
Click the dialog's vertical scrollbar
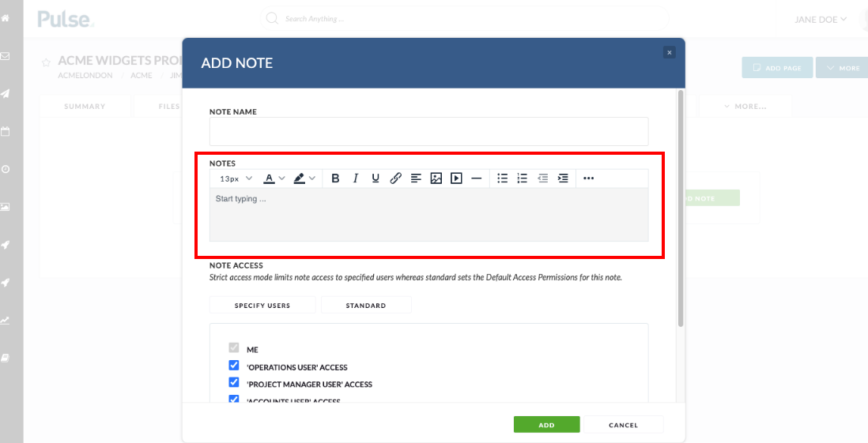(x=681, y=208)
